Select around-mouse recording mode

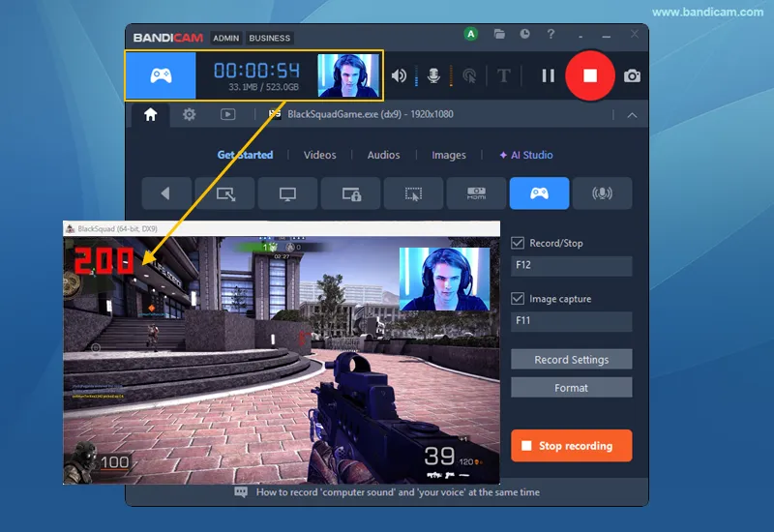[x=414, y=192]
